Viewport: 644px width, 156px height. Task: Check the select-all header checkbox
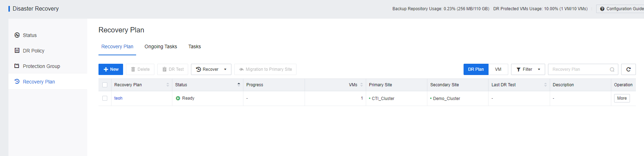[105, 85]
